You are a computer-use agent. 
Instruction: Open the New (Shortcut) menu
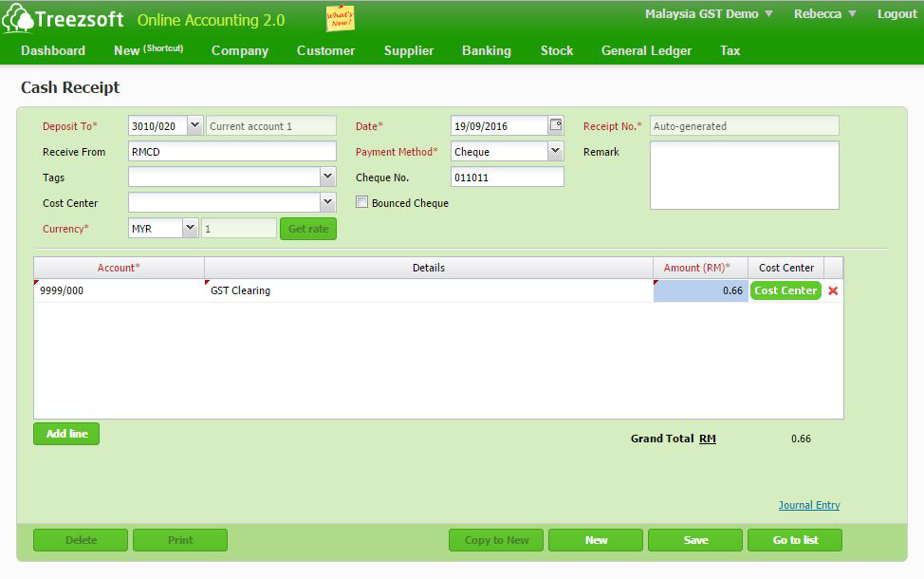149,50
